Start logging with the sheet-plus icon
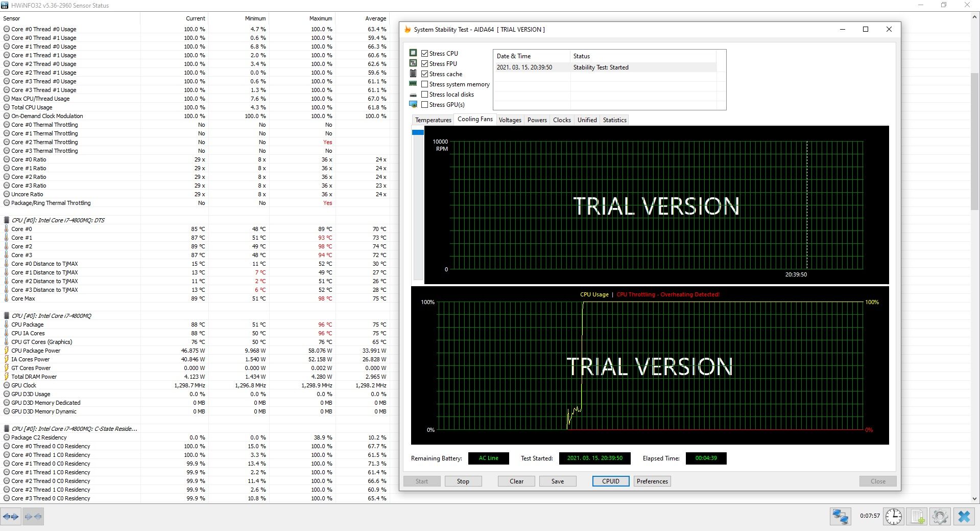The height and width of the screenshot is (531, 980). pyautogui.click(x=917, y=516)
